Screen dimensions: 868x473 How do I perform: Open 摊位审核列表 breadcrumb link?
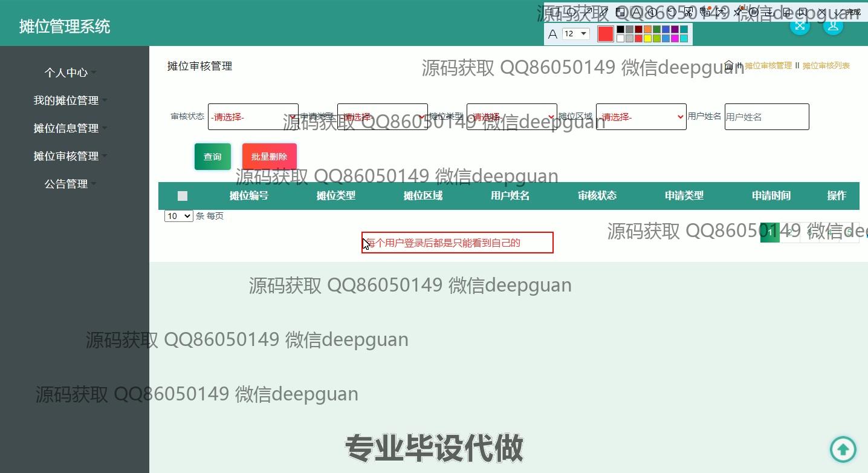point(826,65)
